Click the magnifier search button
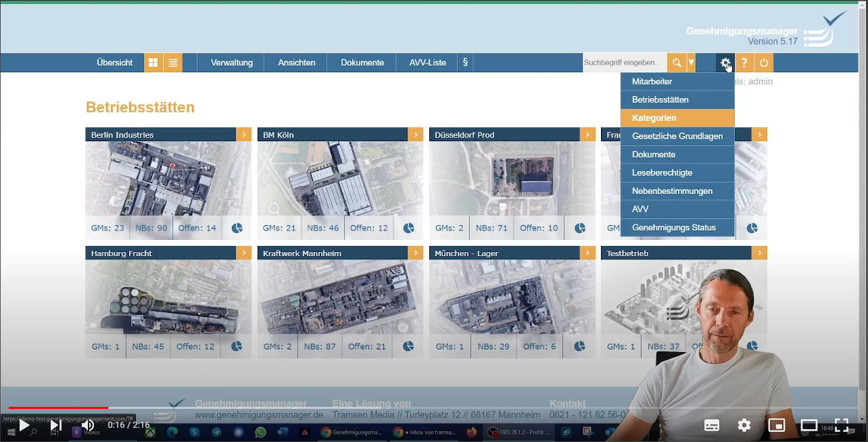 point(676,63)
